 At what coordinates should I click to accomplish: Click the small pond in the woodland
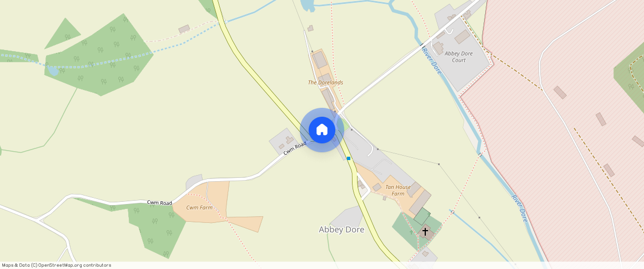53,71
